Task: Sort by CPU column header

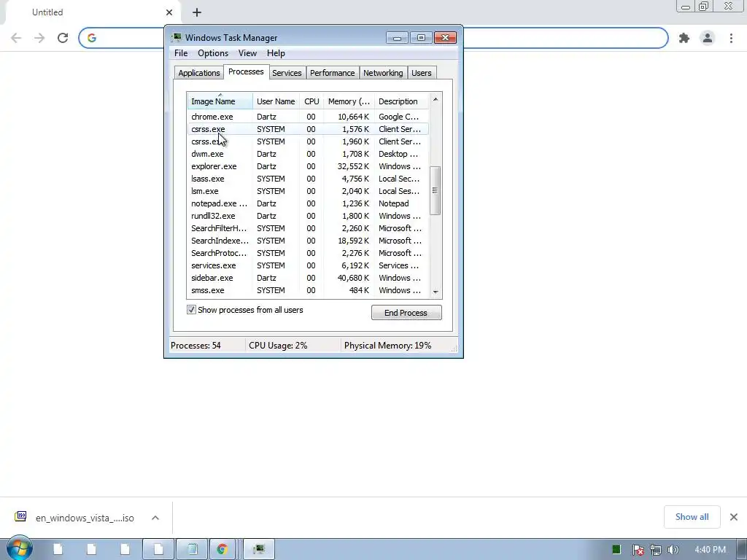Action: (311, 101)
